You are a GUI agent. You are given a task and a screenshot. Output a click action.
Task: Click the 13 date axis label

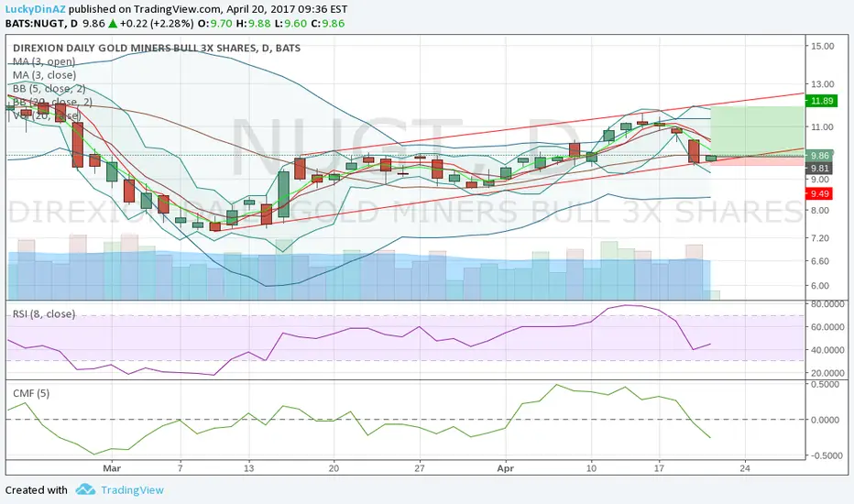tap(249, 468)
